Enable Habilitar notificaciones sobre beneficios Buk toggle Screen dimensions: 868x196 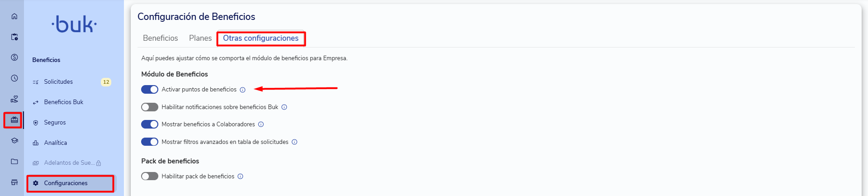pos(150,107)
